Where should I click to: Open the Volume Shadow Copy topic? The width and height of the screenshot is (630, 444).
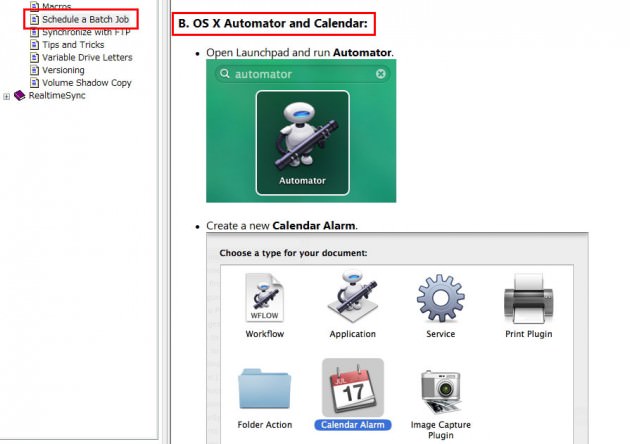coord(86,83)
